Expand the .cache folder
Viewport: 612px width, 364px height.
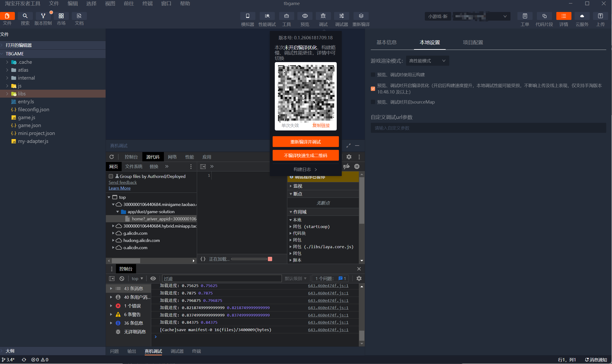7,62
